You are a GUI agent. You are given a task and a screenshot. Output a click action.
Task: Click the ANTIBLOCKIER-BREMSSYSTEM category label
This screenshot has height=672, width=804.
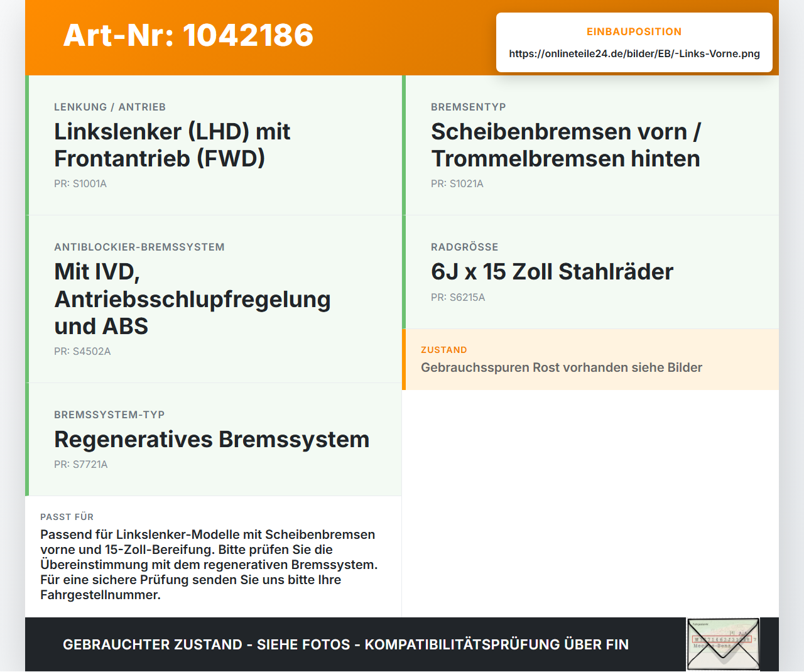point(139,247)
